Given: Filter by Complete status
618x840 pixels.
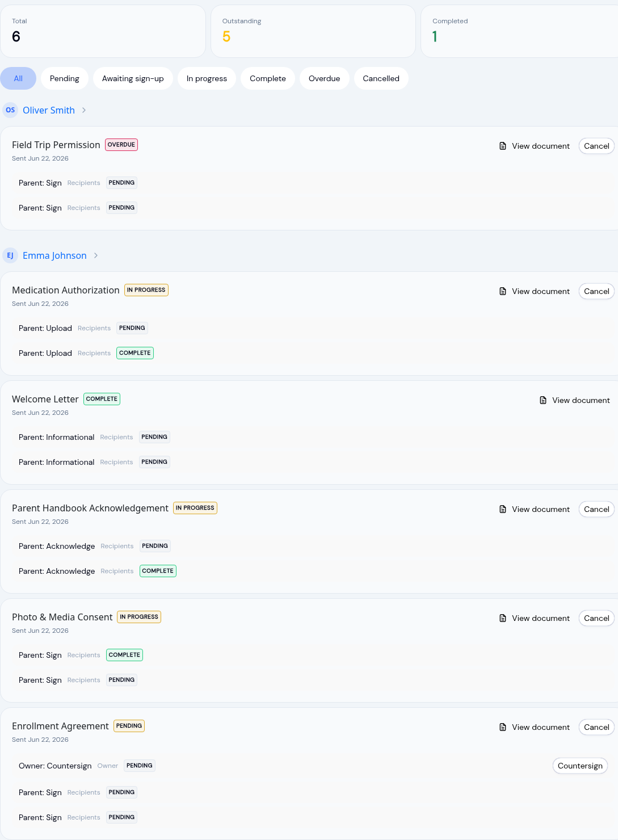Looking at the screenshot, I should click(268, 78).
